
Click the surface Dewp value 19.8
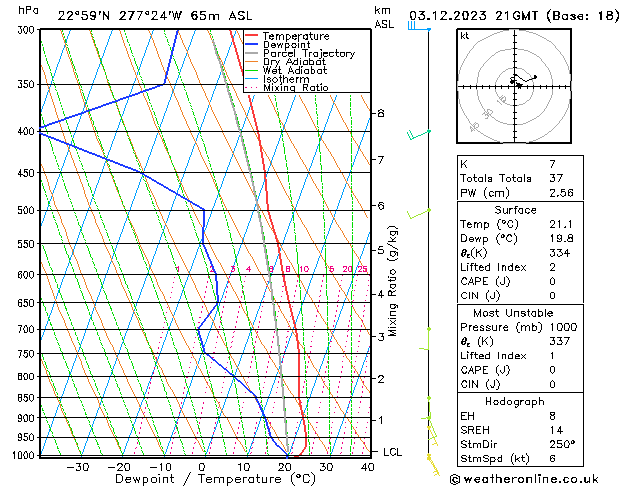point(561,239)
